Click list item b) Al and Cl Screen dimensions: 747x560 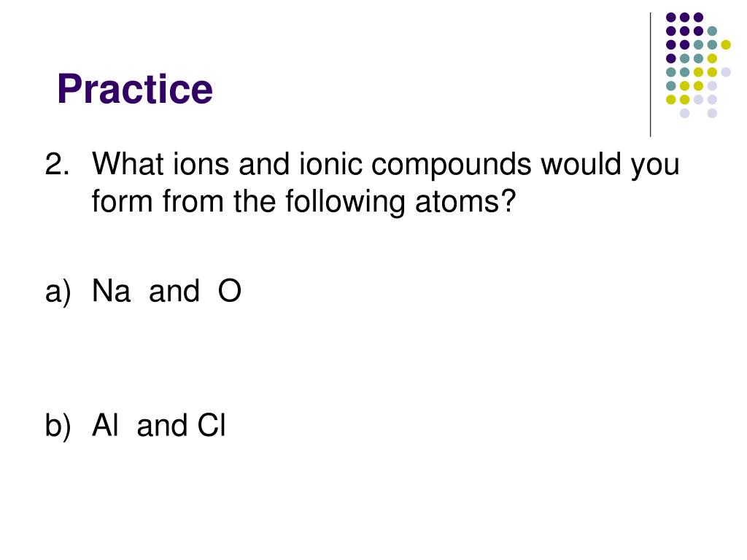135,425
